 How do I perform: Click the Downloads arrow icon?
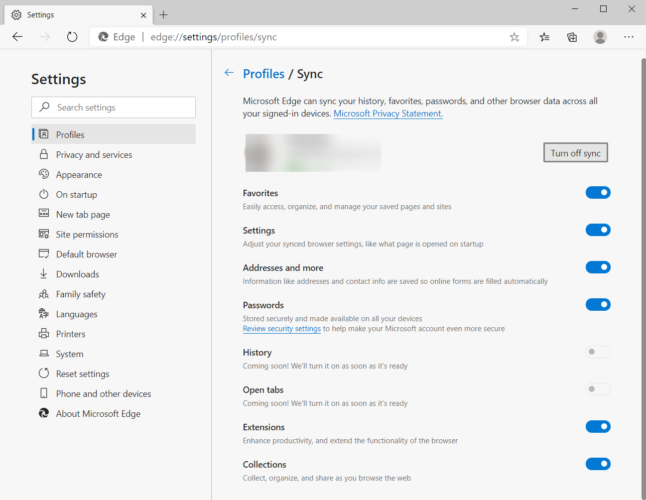pos(44,273)
